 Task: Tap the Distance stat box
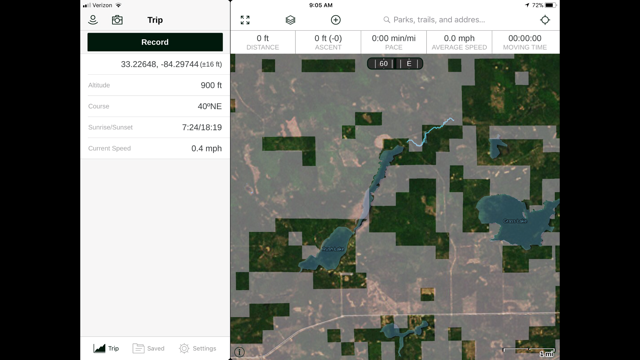(x=263, y=42)
